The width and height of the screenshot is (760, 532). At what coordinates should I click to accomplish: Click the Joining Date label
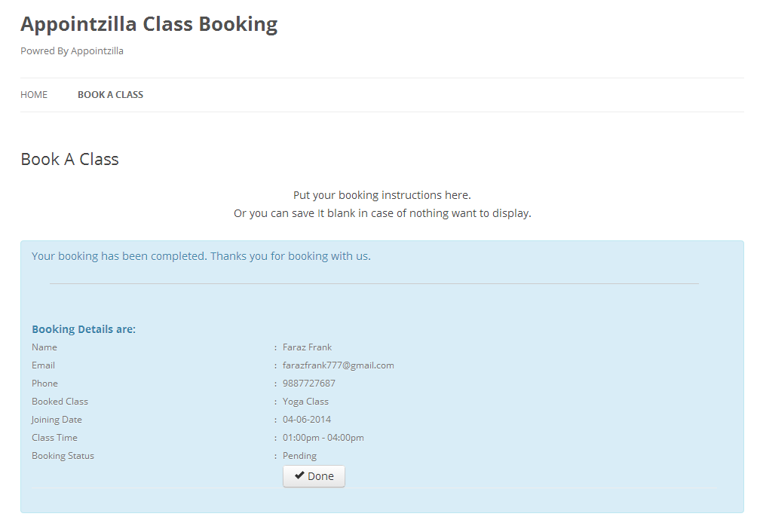(57, 420)
